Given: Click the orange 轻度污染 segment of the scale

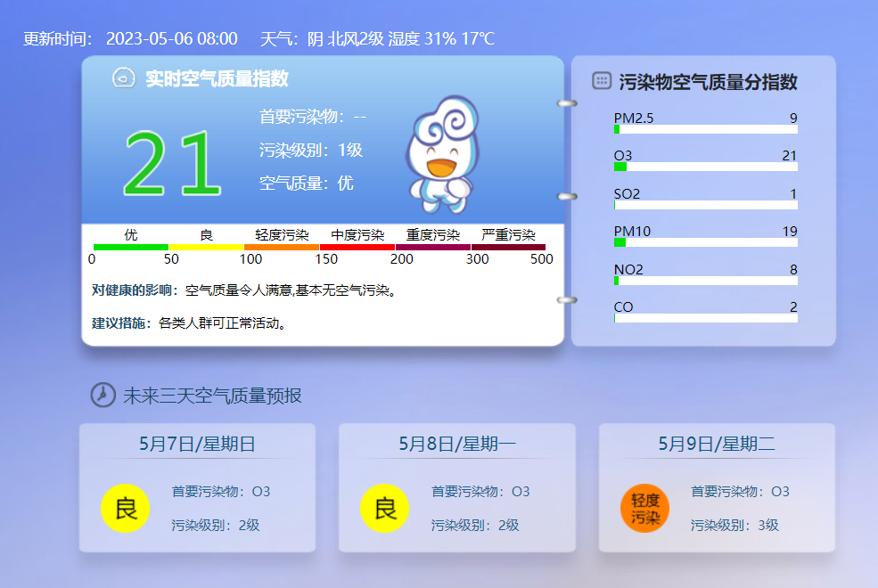Looking at the screenshot, I should click(282, 247).
